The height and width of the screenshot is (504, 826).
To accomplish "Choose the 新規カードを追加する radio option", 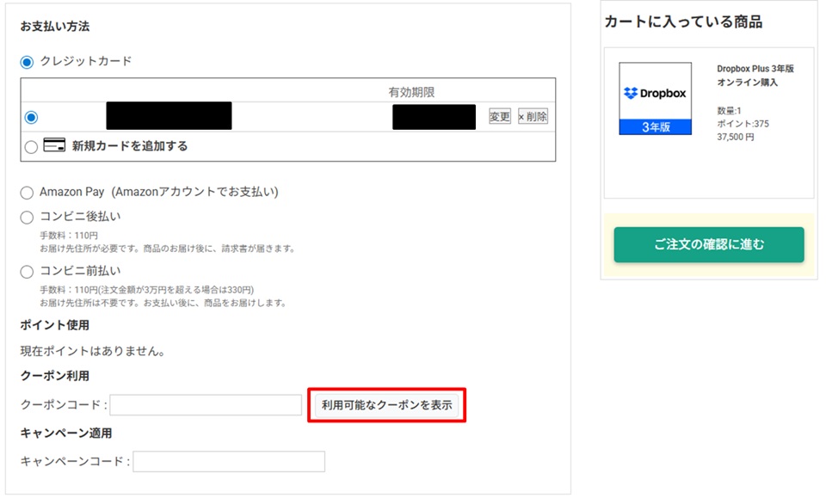I will (x=32, y=146).
